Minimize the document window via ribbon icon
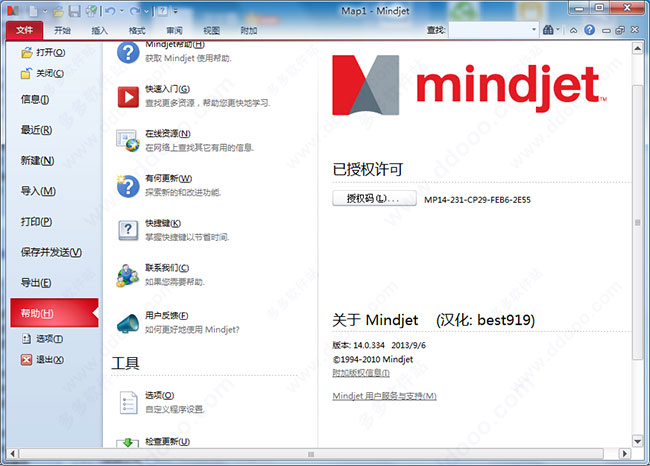Screen dimensions: 650x466 [606, 30]
